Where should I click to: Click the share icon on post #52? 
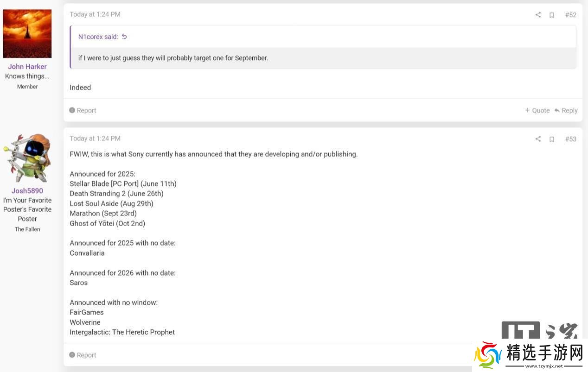coord(538,15)
